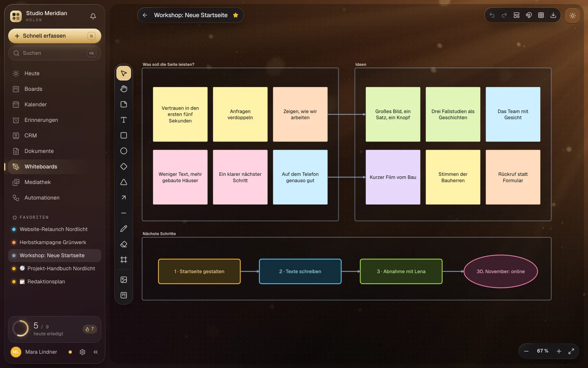
Task: Switch the light/dark theme
Action: [x=572, y=16]
